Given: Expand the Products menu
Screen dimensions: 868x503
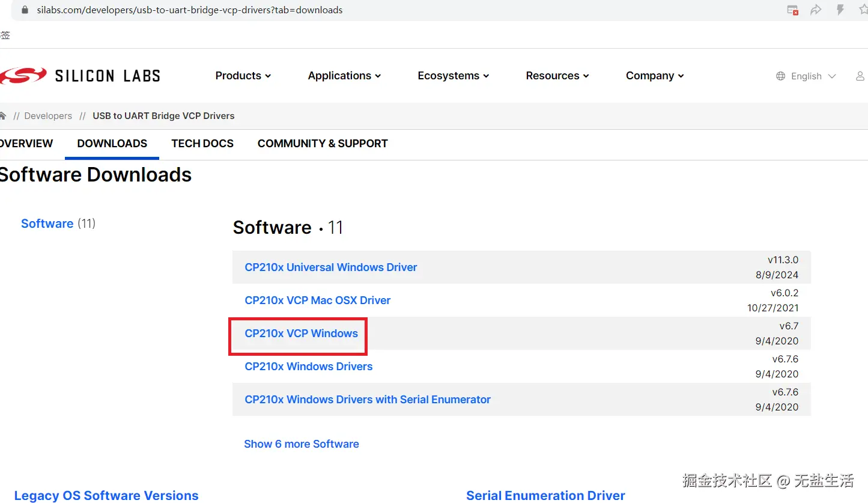Looking at the screenshot, I should [243, 76].
